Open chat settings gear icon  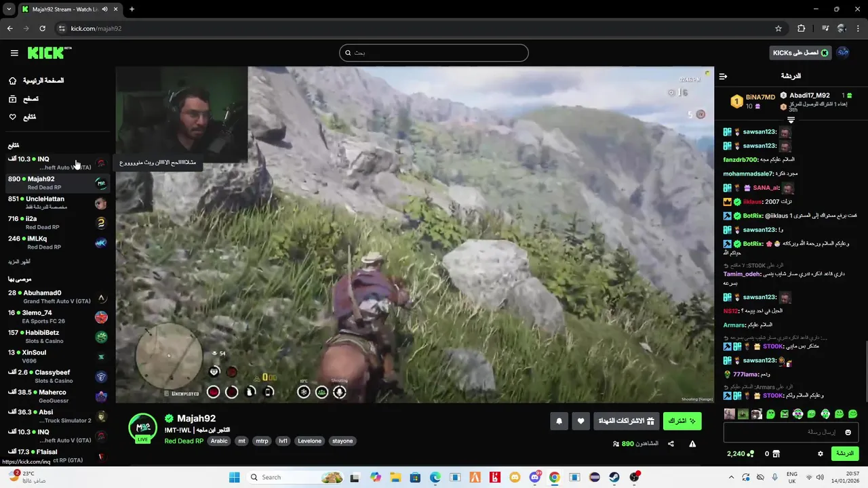[821, 453]
